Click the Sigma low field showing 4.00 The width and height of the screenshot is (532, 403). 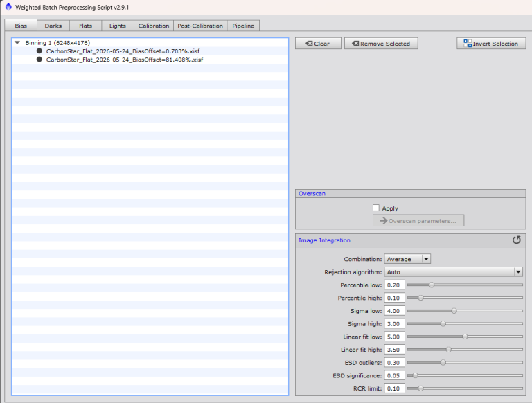click(x=394, y=311)
